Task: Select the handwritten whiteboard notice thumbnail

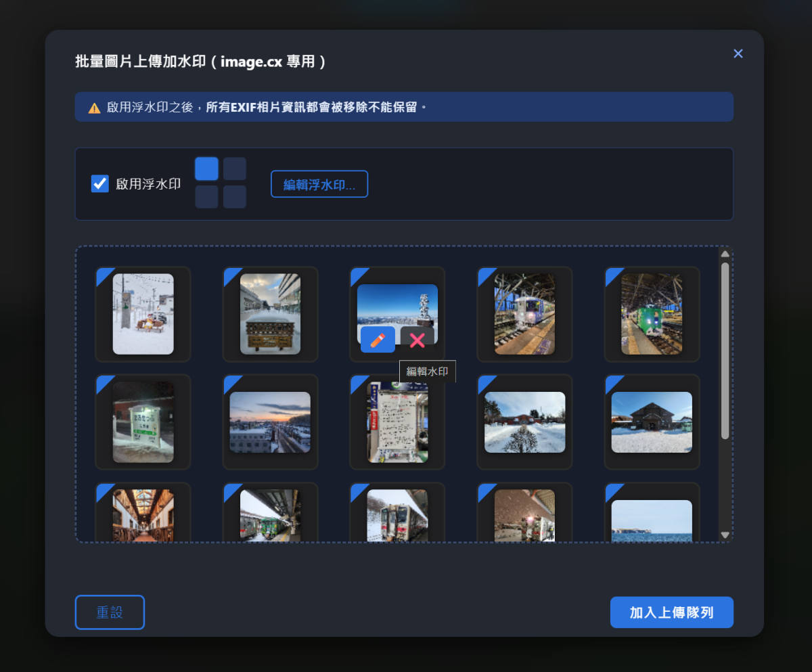Action: pos(397,422)
